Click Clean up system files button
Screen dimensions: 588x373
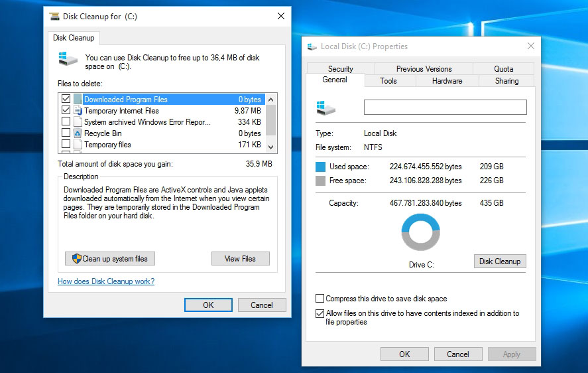[x=110, y=258]
